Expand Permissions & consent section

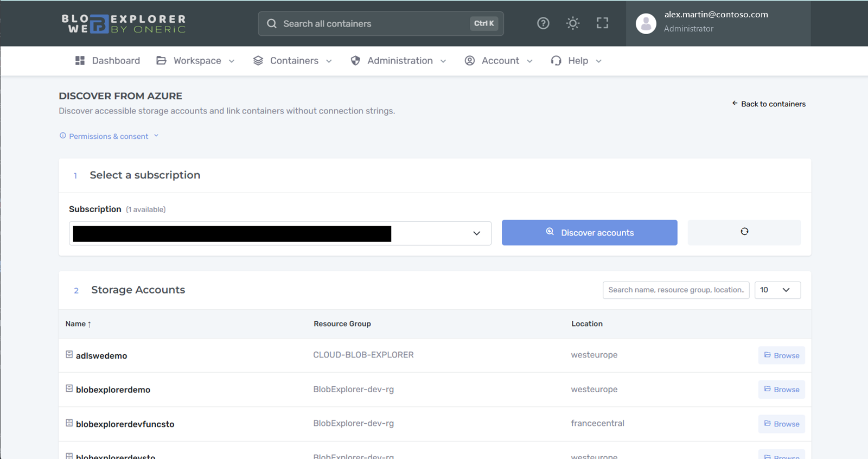click(109, 136)
